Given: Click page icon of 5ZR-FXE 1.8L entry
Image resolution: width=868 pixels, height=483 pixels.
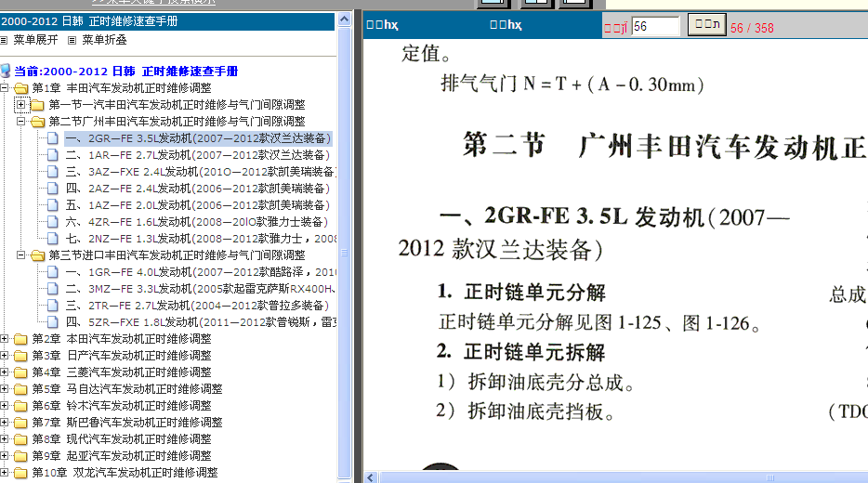Looking at the screenshot, I should point(53,322).
